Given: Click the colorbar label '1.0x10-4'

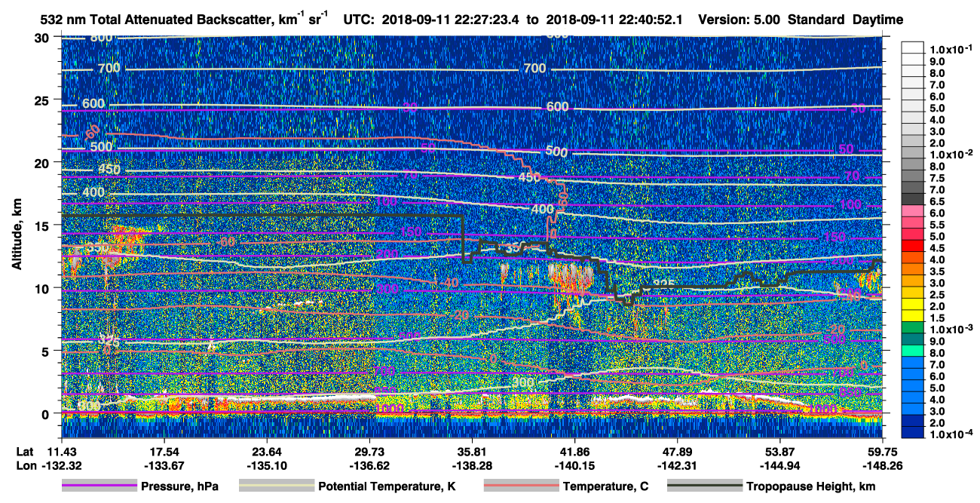Looking at the screenshot, I should 950,435.
